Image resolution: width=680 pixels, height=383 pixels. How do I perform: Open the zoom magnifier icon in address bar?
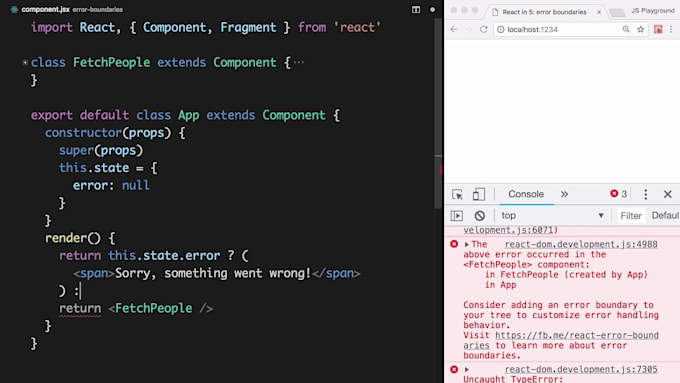pyautogui.click(x=626, y=29)
